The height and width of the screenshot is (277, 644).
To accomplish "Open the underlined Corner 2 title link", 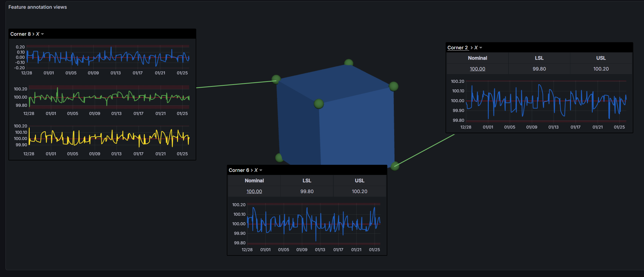I will 458,48.
